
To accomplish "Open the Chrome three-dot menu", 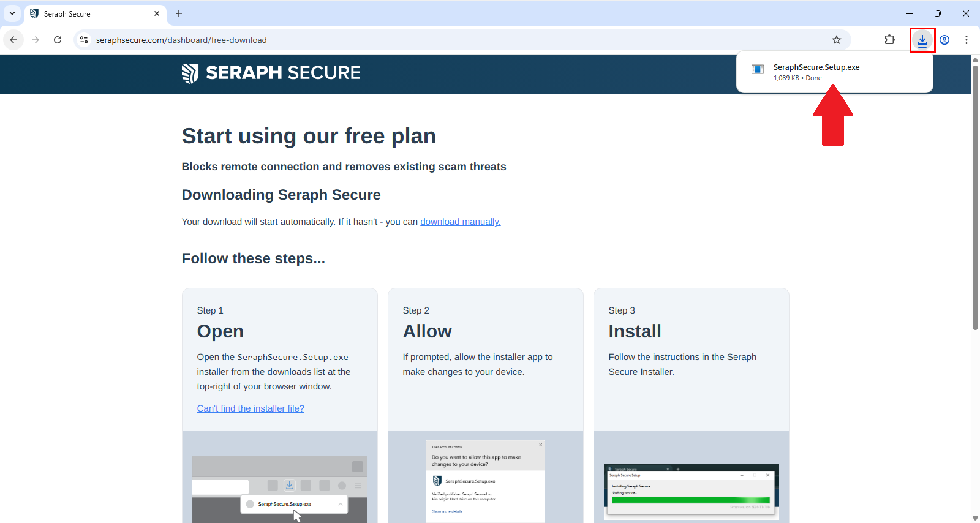I will tap(967, 40).
